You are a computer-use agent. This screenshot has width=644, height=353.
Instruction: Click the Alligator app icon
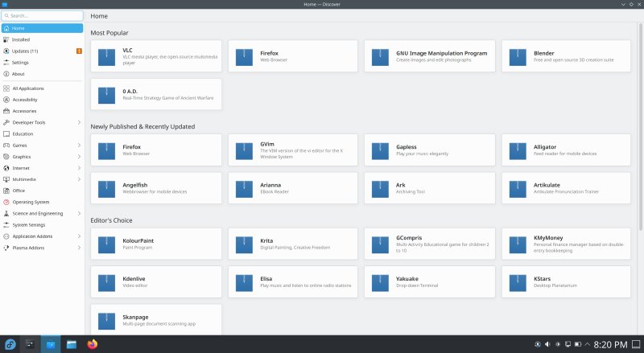[x=518, y=151]
